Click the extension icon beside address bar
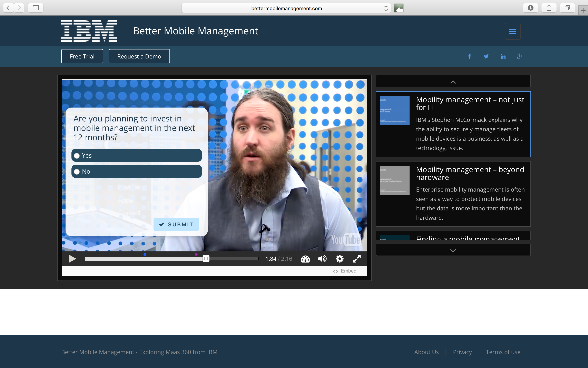588x368 pixels. coord(399,8)
